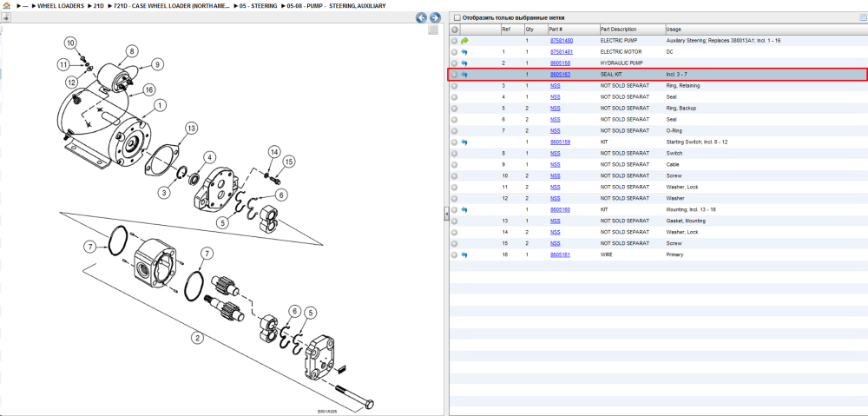Sort by the Part Description column header

(632, 30)
